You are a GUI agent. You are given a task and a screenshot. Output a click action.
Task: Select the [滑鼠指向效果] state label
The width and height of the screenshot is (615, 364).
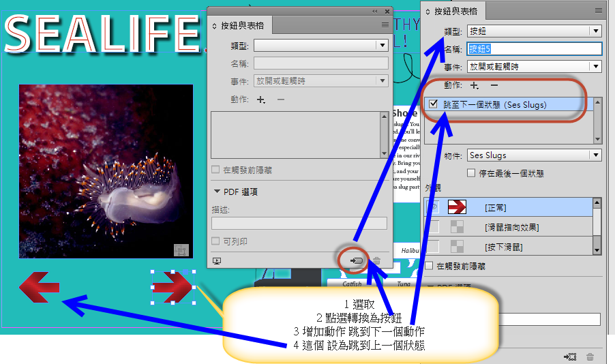(x=512, y=227)
